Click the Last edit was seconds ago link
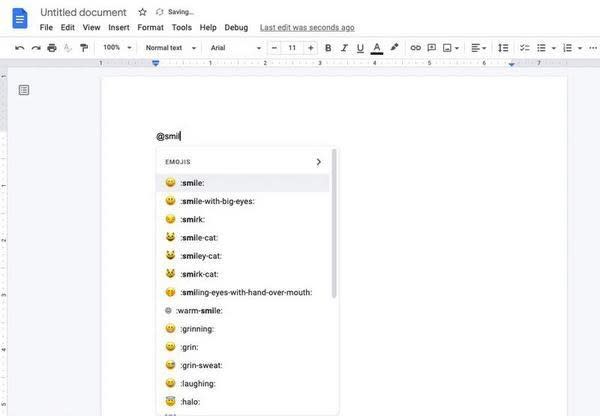 [306, 27]
